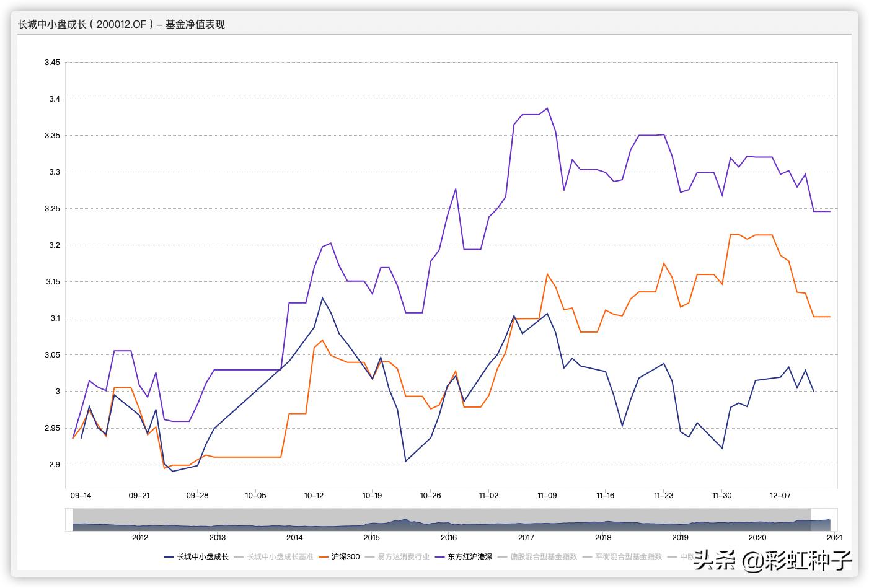
Task: Select the 2015 year on the timeline navigator
Action: tap(372, 538)
